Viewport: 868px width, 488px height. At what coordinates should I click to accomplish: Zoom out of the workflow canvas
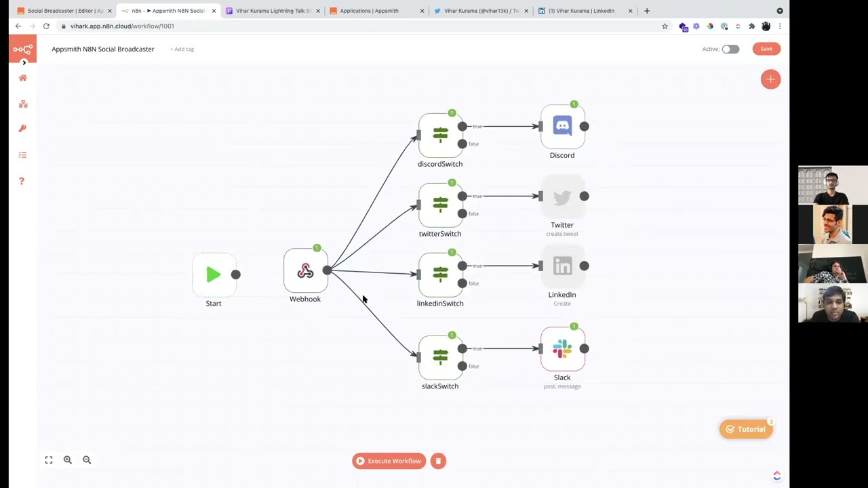pyautogui.click(x=87, y=460)
